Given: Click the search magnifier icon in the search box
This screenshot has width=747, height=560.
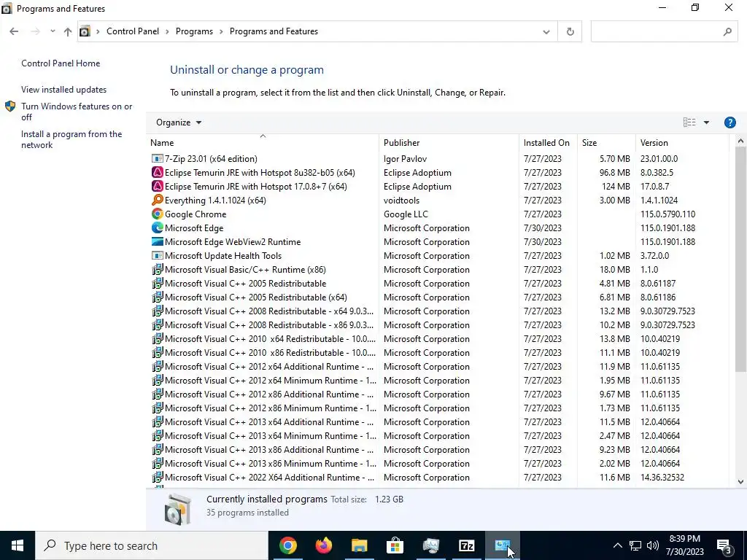Looking at the screenshot, I should coord(727,31).
